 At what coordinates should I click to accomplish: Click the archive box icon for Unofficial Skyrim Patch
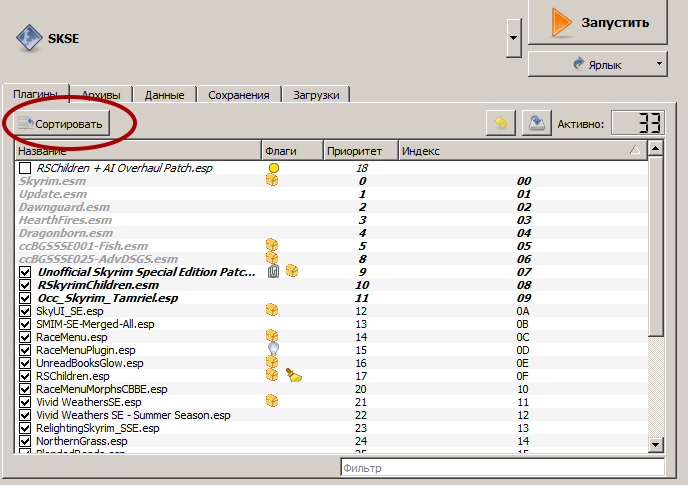tap(292, 271)
